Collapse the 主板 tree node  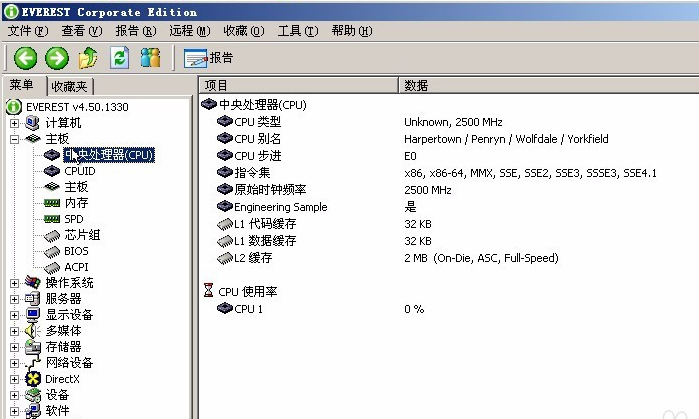click(14, 139)
